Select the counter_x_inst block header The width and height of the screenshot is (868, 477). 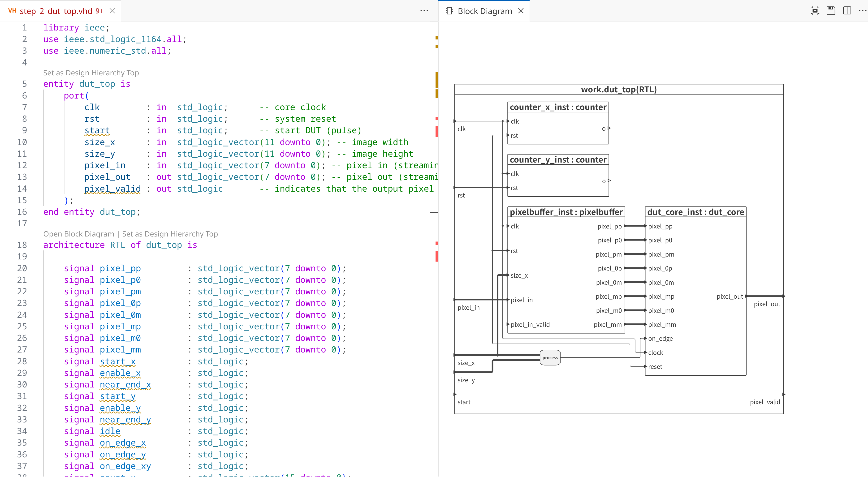(558, 107)
